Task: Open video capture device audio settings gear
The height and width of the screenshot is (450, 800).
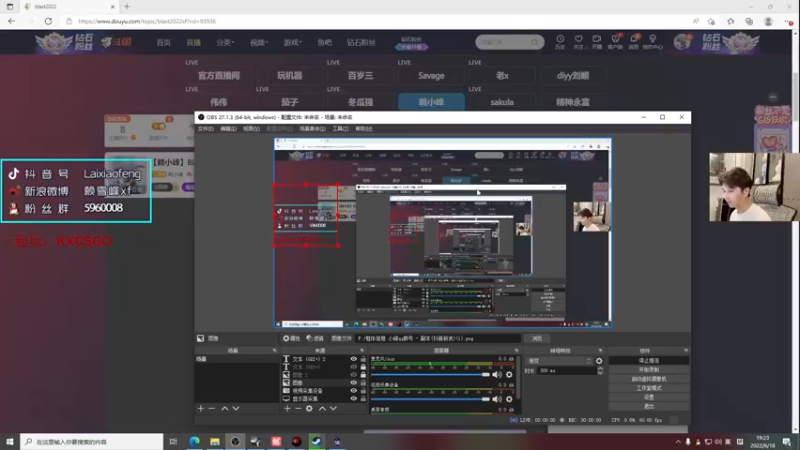Action: coord(509,399)
